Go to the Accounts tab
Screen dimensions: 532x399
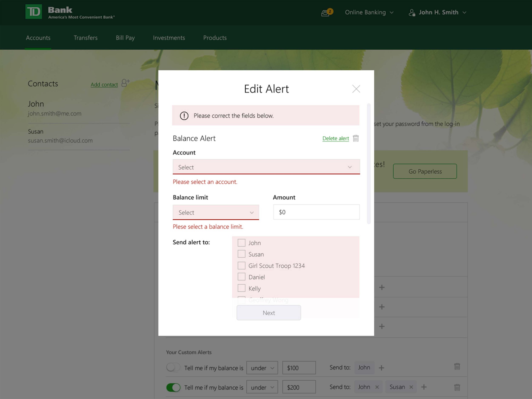[x=38, y=38]
